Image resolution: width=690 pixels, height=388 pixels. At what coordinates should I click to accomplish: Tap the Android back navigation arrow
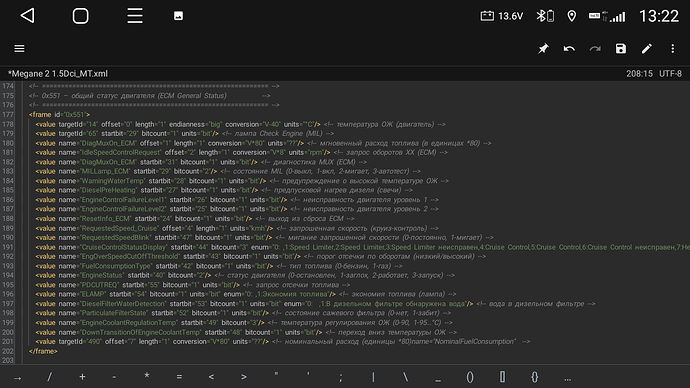click(28, 16)
